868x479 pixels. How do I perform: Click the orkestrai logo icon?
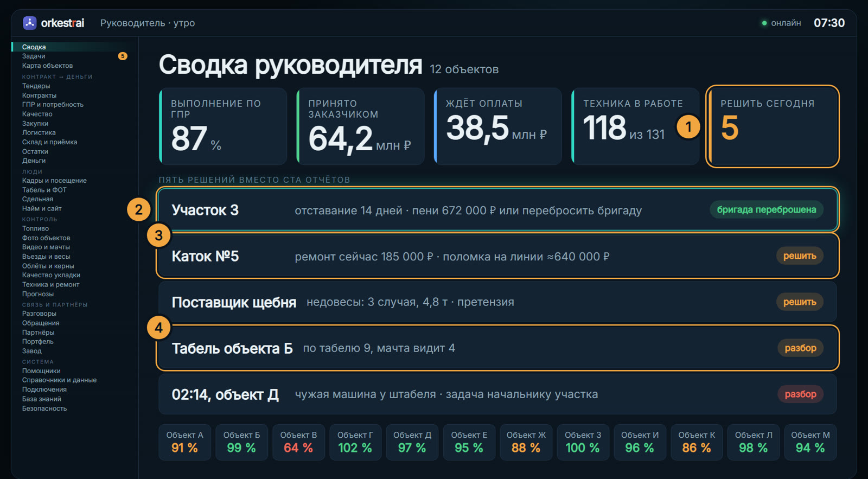[29, 23]
